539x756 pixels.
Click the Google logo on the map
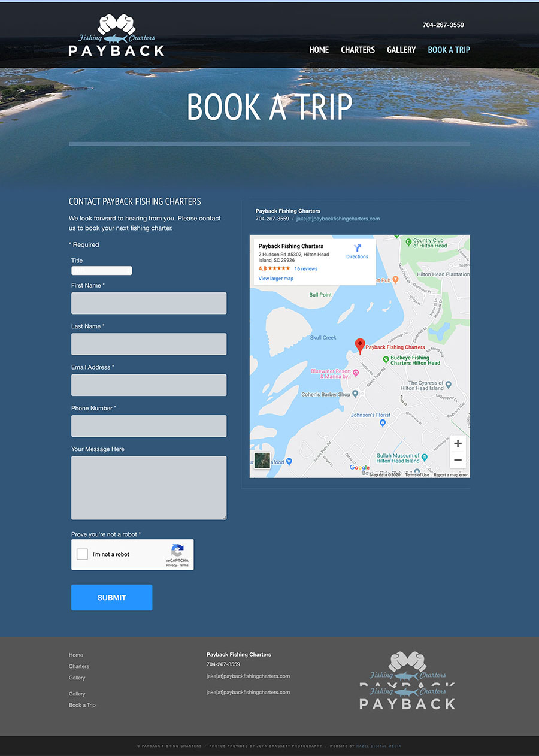pos(359,468)
